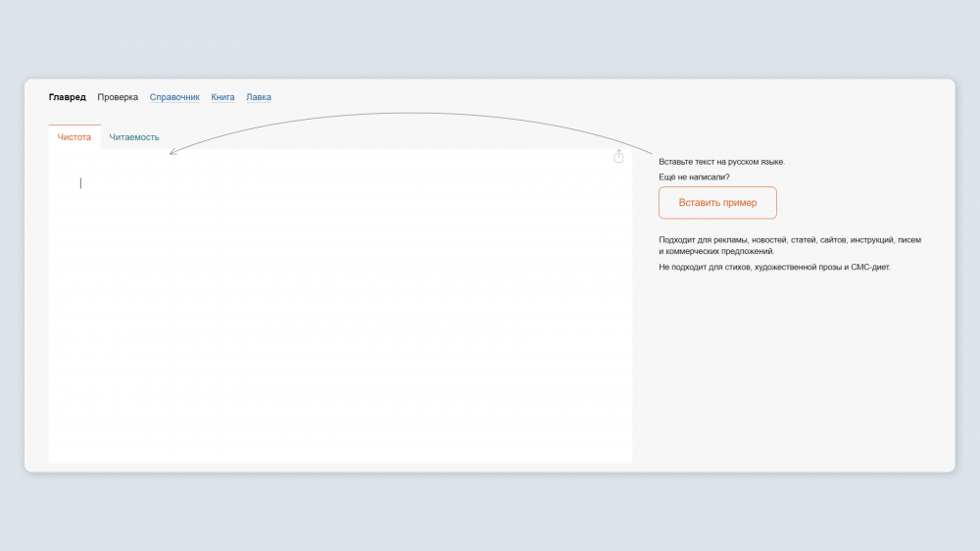Open the Проверка menu item
980x551 pixels.
click(x=118, y=97)
